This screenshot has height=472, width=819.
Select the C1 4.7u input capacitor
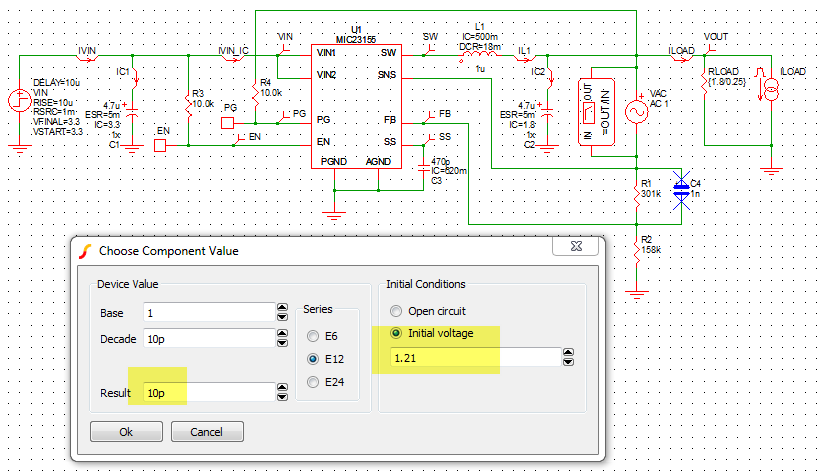coord(132,114)
